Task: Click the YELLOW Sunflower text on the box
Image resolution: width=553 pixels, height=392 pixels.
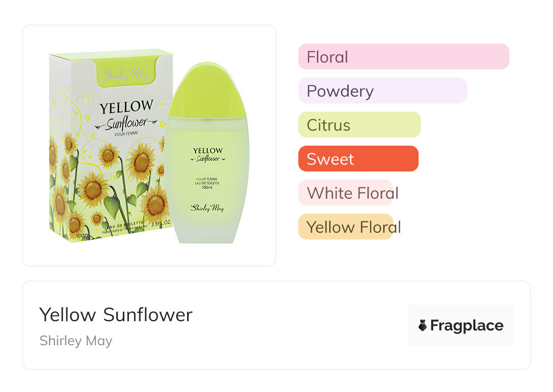Action: 126,114
